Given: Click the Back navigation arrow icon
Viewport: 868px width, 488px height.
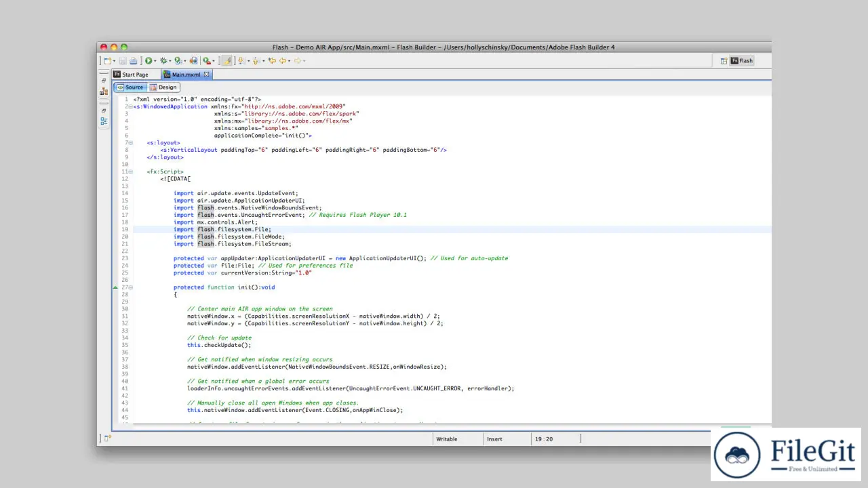Looking at the screenshot, I should [x=283, y=61].
